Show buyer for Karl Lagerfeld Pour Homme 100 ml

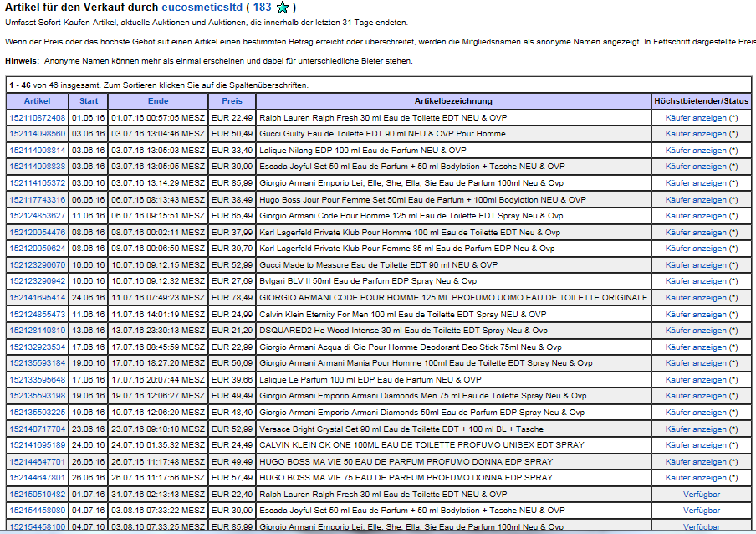(696, 233)
